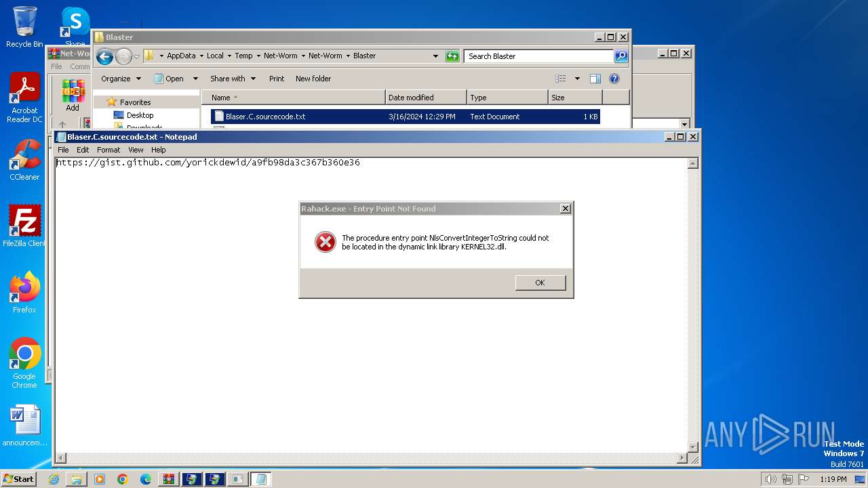This screenshot has height=488, width=868.
Task: Open the Notepad Help menu
Action: tap(158, 150)
